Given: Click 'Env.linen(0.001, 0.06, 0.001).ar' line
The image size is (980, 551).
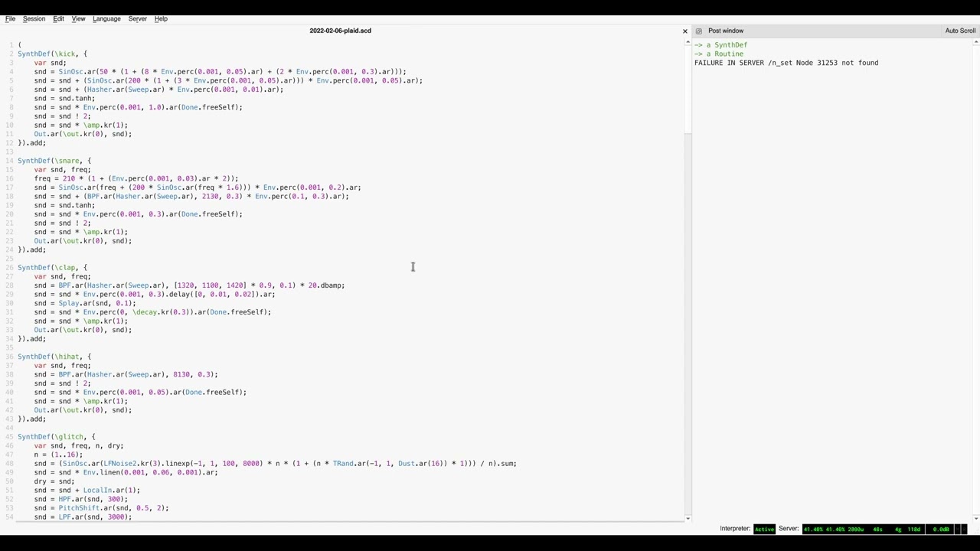Looking at the screenshot, I should [126, 472].
